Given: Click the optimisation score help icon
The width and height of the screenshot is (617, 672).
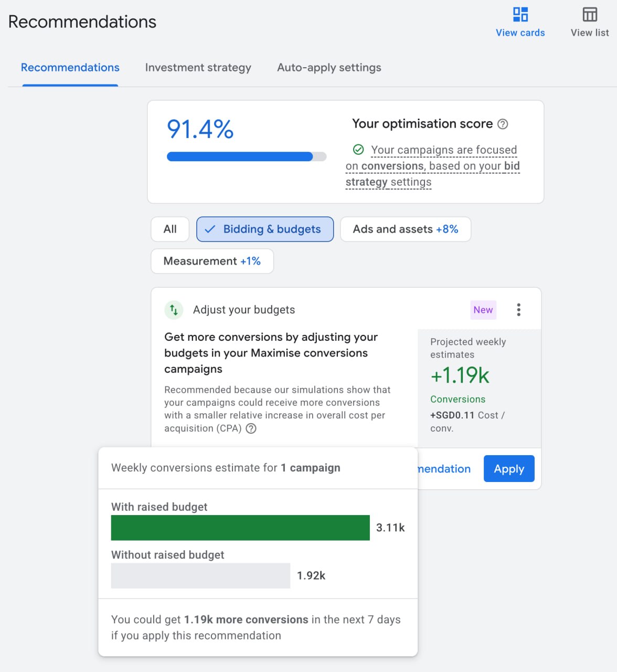Looking at the screenshot, I should 503,124.
